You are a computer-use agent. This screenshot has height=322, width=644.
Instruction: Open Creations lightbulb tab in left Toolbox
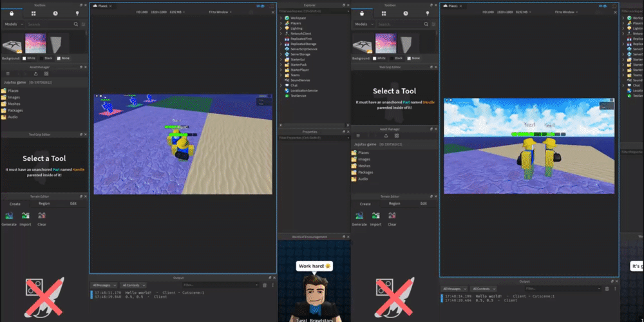tap(77, 14)
